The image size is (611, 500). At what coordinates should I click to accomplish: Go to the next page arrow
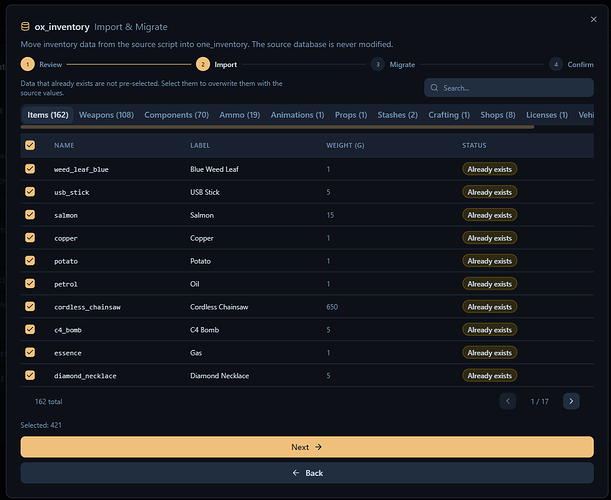coord(571,401)
